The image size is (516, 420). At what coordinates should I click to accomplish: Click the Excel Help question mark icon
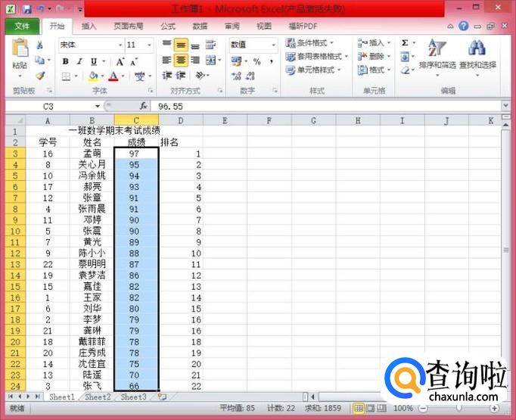click(464, 26)
